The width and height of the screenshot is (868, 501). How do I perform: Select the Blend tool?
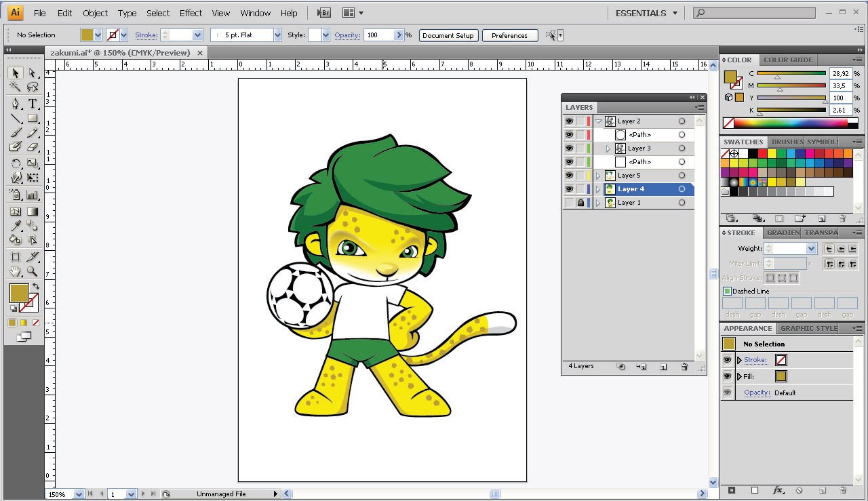[32, 226]
